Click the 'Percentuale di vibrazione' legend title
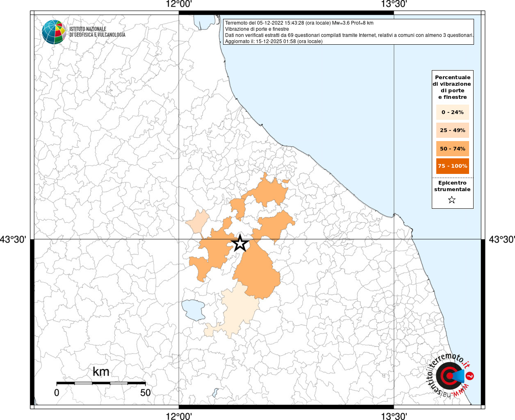This screenshot has width=515, height=420. (452, 87)
